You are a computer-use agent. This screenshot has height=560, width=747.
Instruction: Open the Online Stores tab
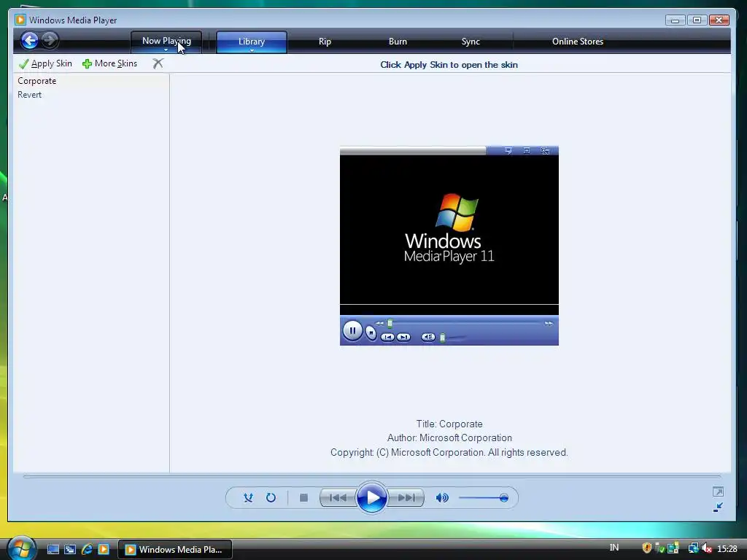pyautogui.click(x=578, y=42)
